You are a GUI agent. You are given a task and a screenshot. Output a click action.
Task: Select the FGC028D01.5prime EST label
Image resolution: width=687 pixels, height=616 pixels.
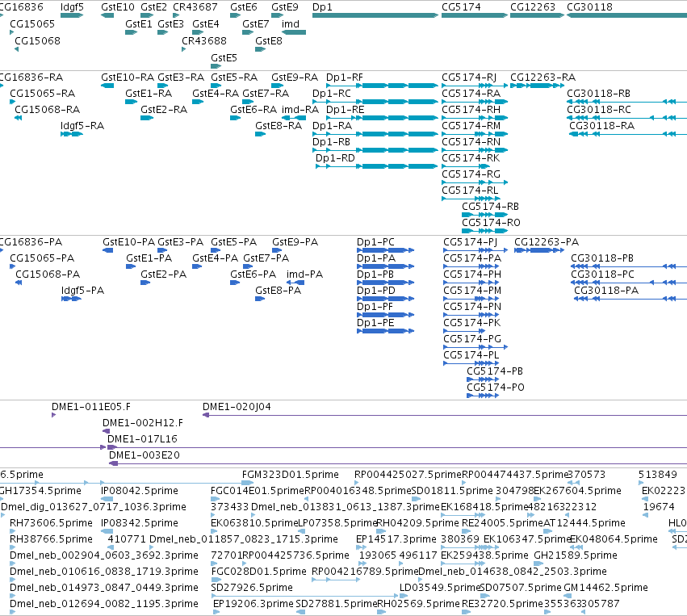coord(258,572)
